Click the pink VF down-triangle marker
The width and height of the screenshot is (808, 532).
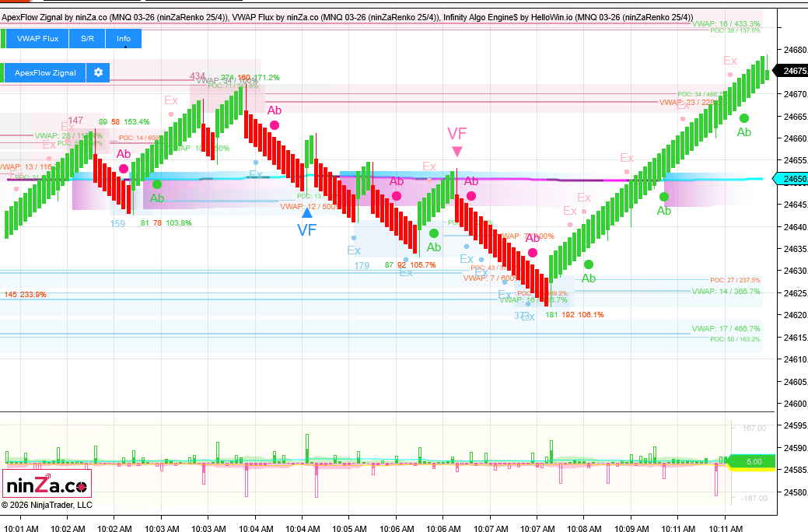click(x=457, y=152)
